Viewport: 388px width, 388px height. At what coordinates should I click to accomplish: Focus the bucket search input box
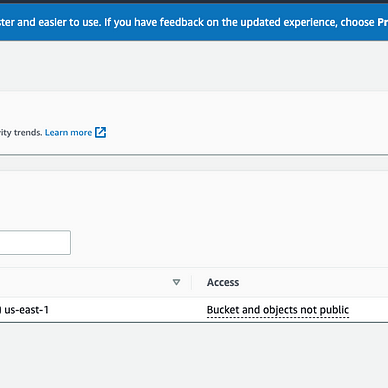35,242
